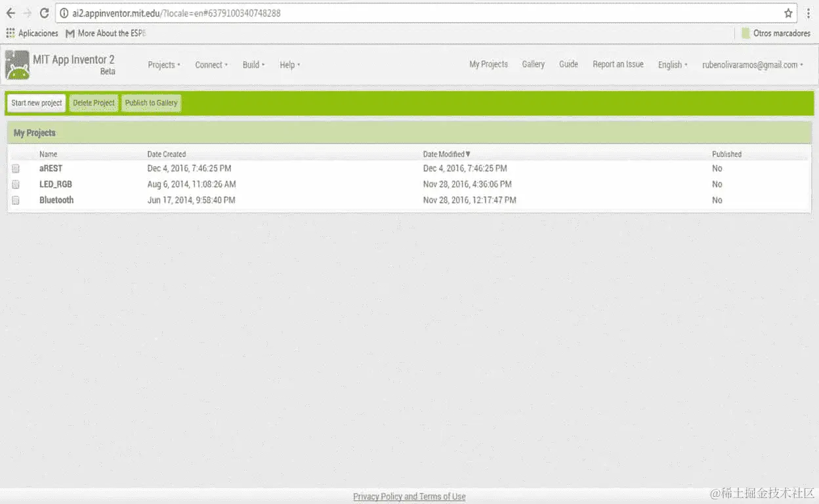819x504 pixels.
Task: Click the browser forward arrow
Action: click(28, 13)
